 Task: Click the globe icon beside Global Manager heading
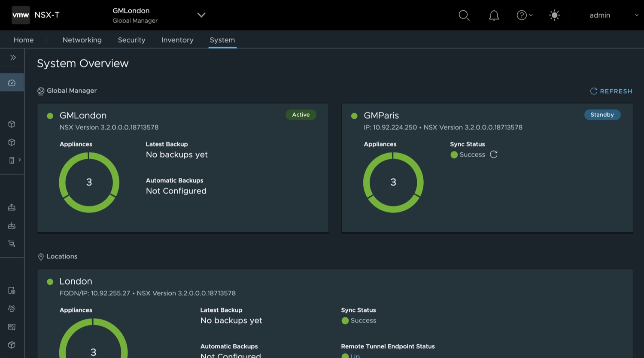[41, 91]
